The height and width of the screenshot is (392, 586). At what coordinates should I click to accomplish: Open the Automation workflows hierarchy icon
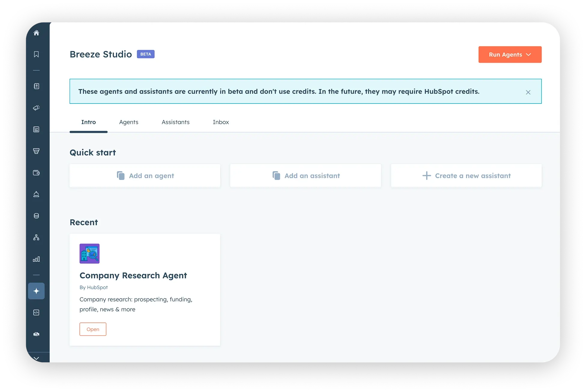[36, 238]
